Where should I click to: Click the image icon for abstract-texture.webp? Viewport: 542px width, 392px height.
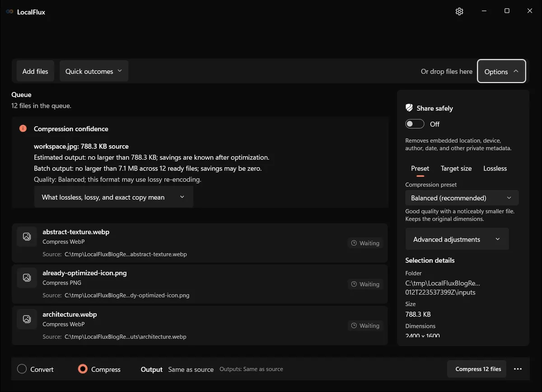[x=27, y=236]
